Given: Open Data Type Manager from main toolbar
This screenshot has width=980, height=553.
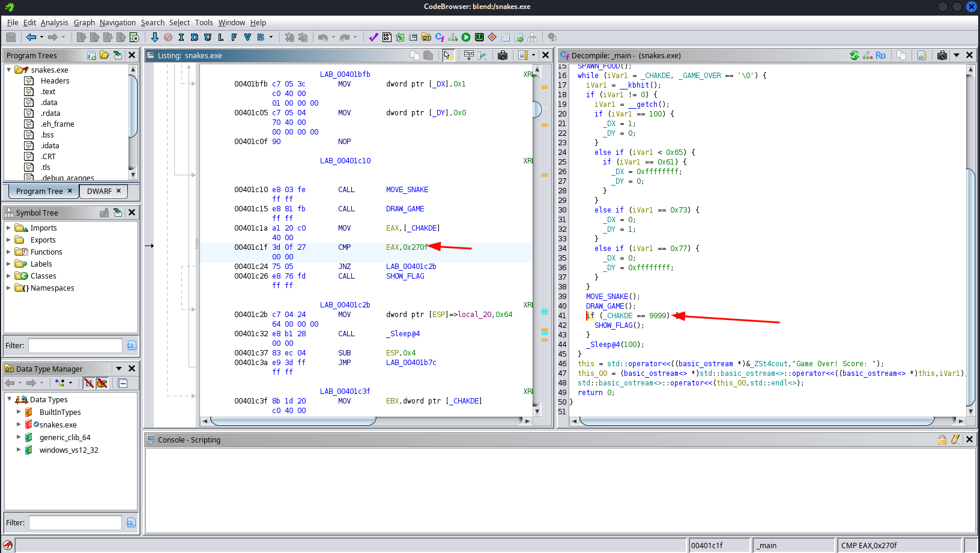Looking at the screenshot, I should click(426, 37).
